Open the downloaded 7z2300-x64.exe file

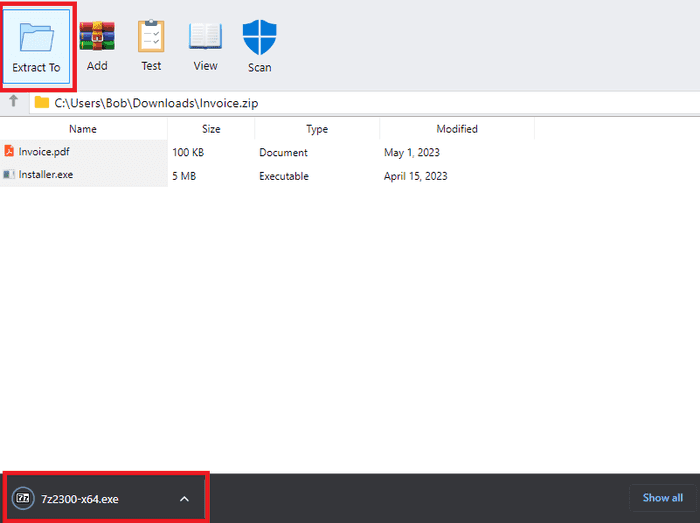coord(79,499)
